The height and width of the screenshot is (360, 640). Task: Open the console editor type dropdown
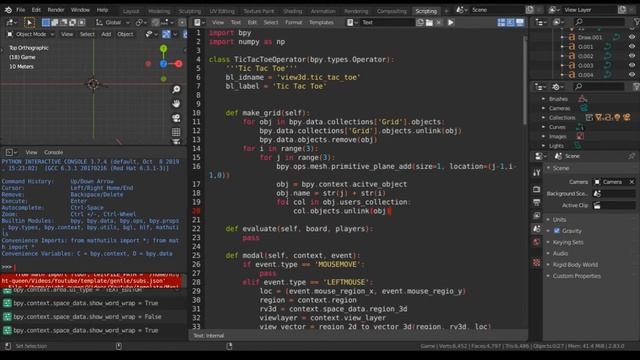click(x=11, y=152)
